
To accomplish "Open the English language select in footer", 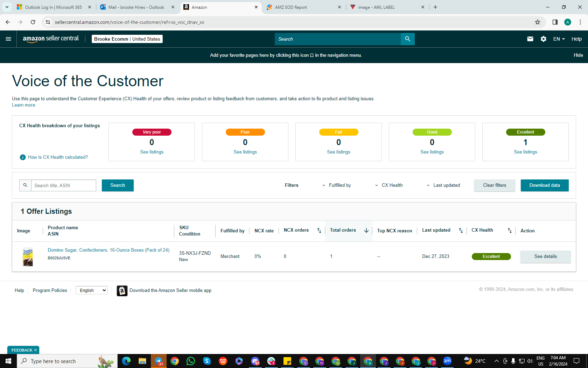I will (92, 290).
